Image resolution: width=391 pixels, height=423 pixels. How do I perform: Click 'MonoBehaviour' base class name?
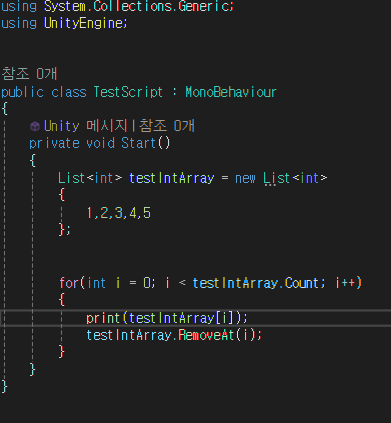[231, 92]
